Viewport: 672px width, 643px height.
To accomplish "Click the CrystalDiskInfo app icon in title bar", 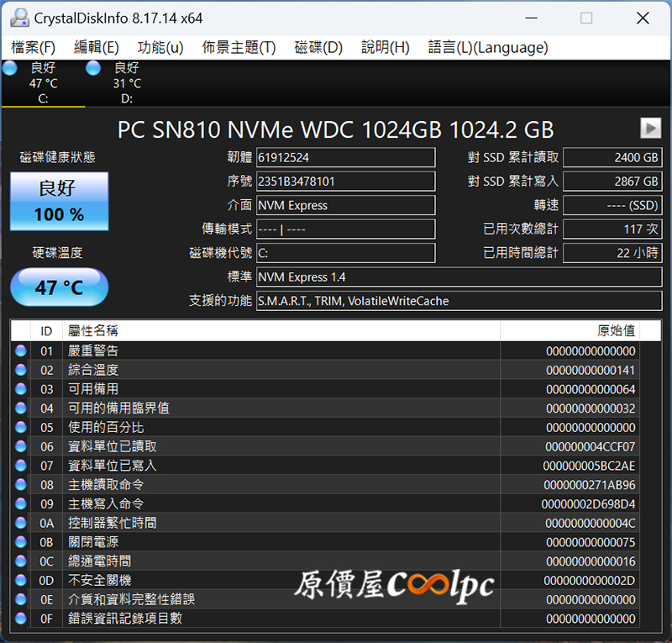I will [x=19, y=18].
